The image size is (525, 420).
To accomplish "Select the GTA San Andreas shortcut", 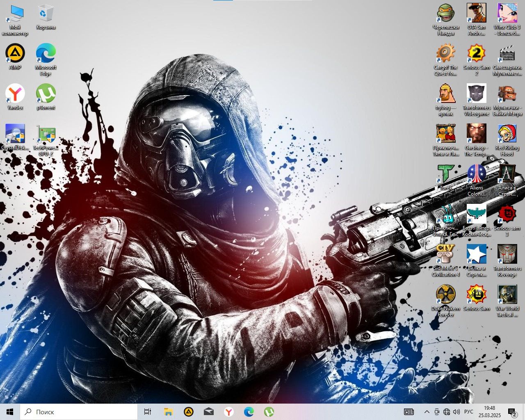I will pyautogui.click(x=476, y=20).
